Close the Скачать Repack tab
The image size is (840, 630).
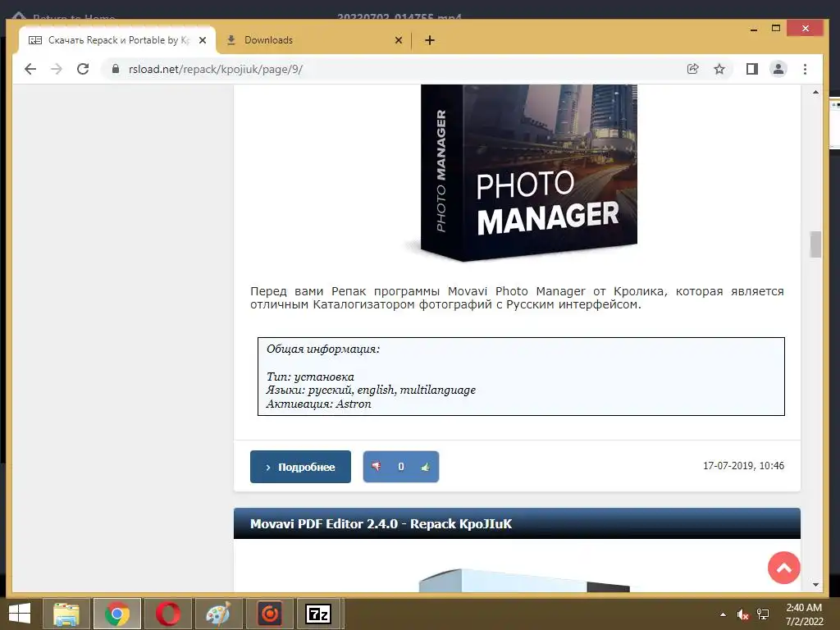click(x=203, y=40)
